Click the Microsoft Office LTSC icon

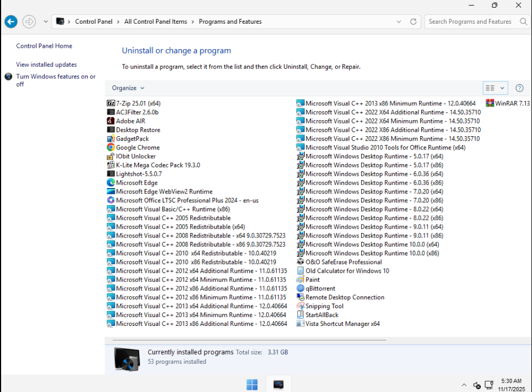(x=111, y=200)
